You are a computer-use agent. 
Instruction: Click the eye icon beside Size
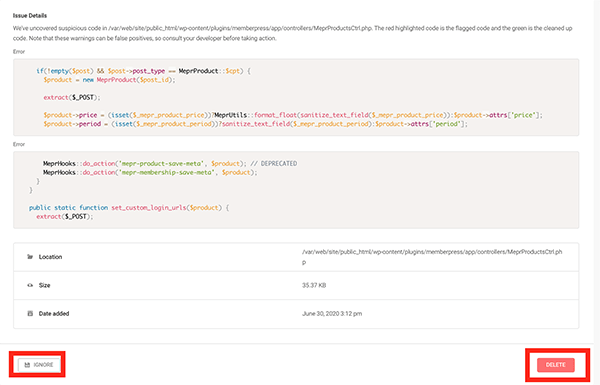click(x=30, y=285)
